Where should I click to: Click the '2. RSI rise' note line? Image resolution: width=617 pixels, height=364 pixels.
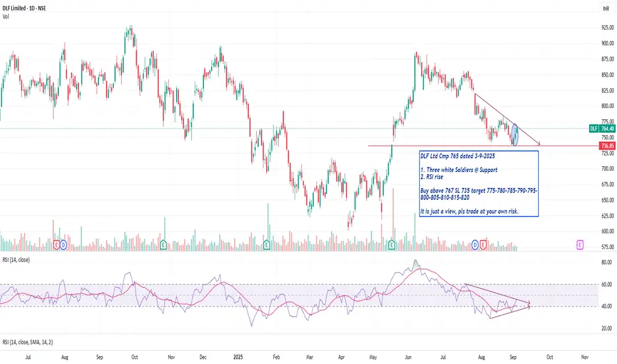(432, 177)
